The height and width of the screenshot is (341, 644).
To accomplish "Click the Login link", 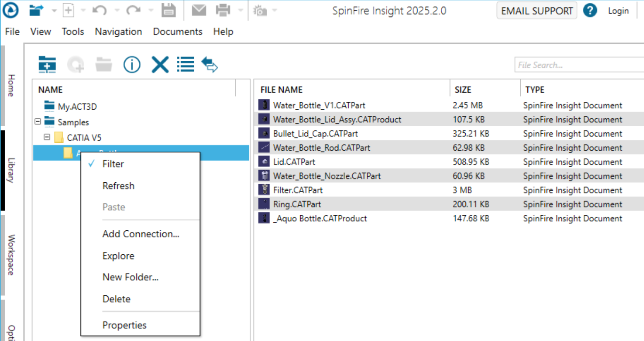I will tap(618, 11).
